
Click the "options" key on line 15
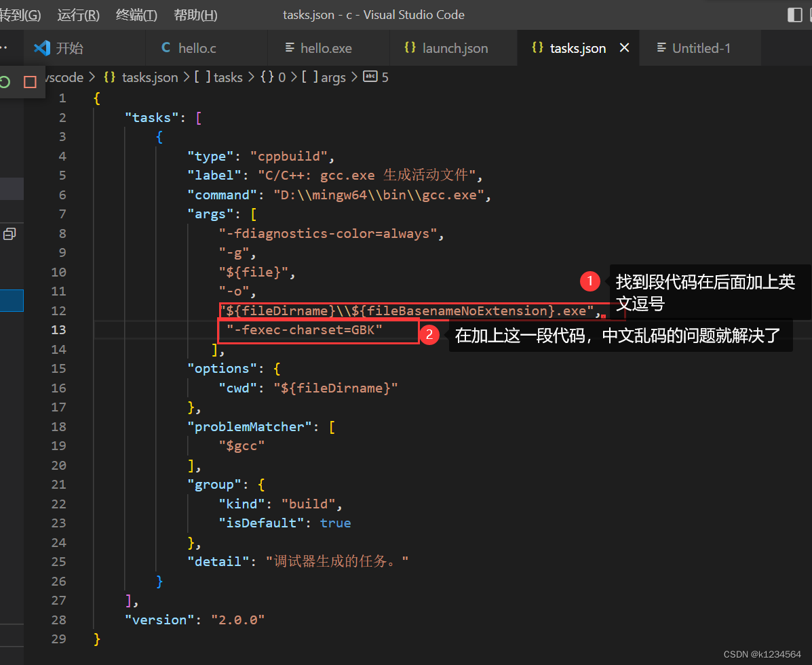pos(222,369)
